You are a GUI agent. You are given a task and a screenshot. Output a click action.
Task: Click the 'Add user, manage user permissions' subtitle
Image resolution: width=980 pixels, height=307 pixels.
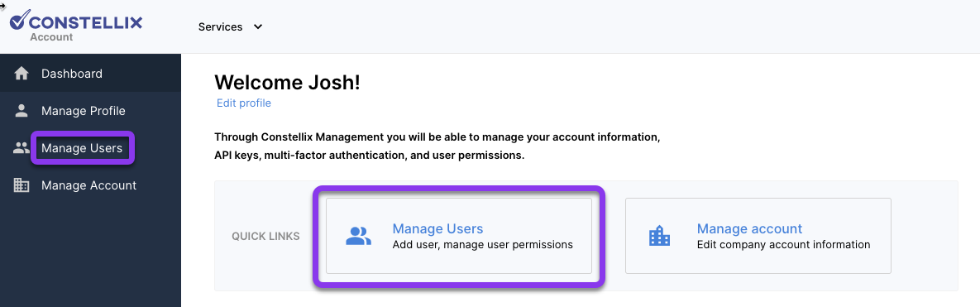482,245
